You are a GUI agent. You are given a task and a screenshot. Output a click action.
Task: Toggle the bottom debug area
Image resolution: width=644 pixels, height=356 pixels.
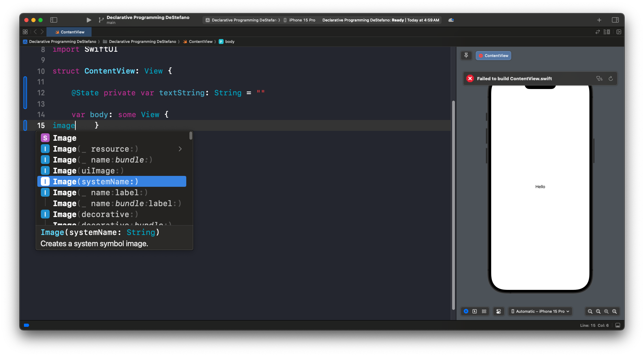[x=618, y=325]
